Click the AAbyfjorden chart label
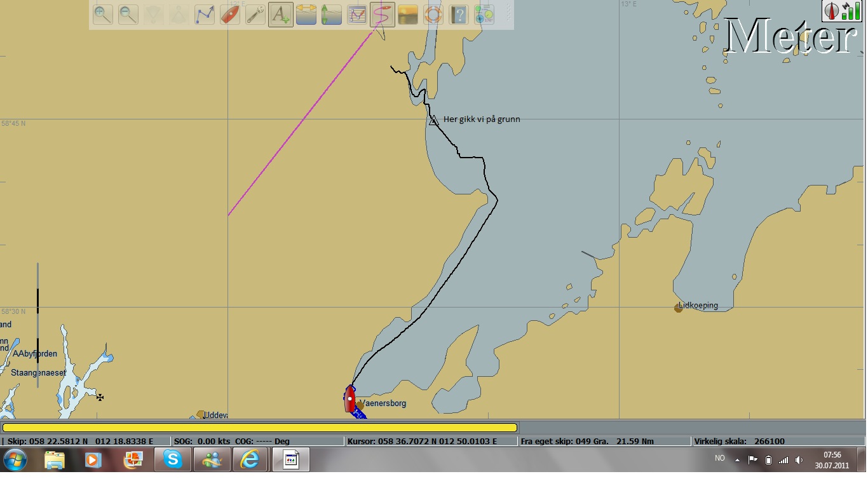The image size is (868, 488). [x=35, y=354]
